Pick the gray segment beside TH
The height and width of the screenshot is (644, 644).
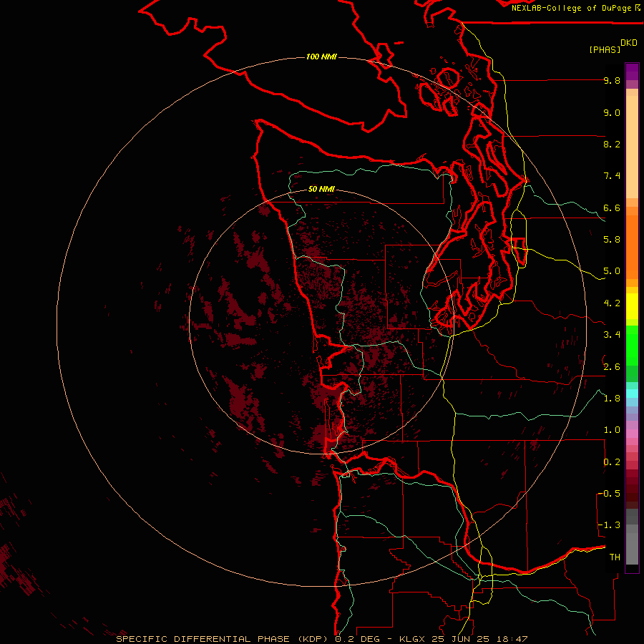pyautogui.click(x=632, y=550)
